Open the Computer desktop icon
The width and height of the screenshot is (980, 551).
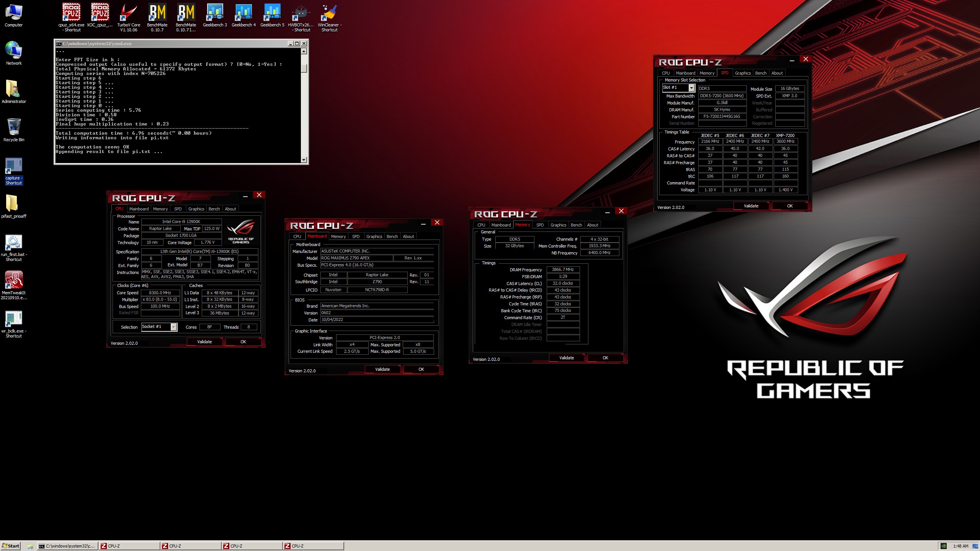[x=14, y=15]
